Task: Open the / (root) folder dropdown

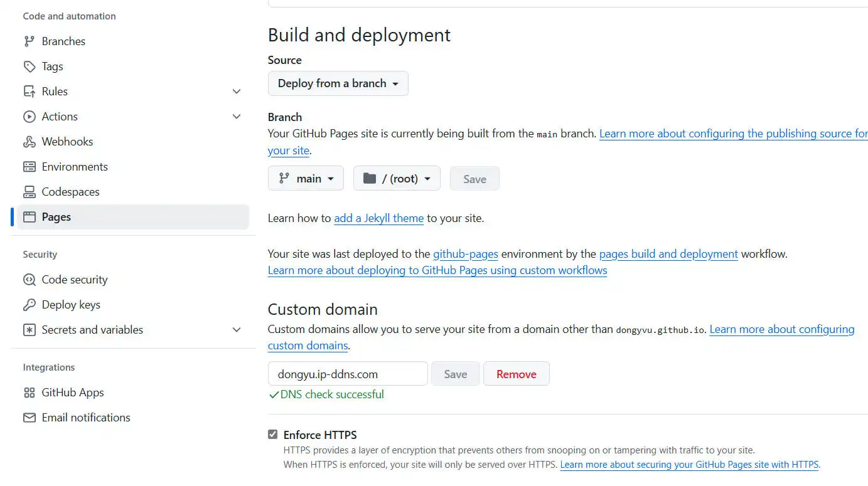Action: [x=397, y=179]
